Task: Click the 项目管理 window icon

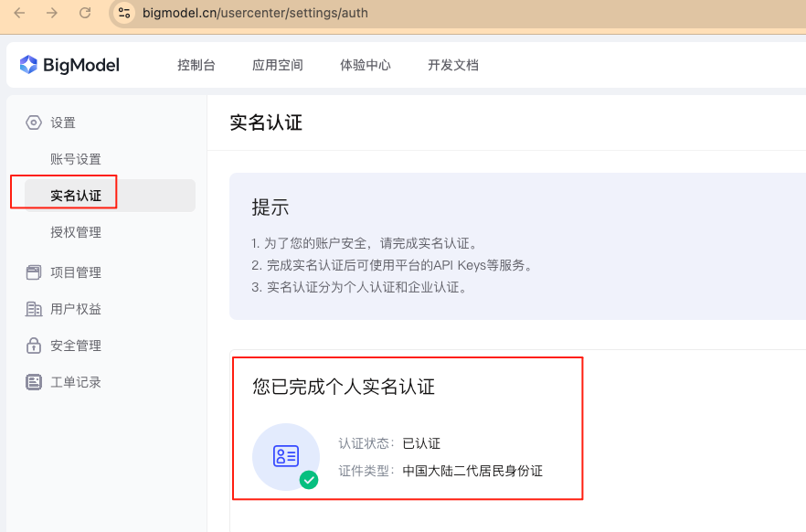Action: coord(34,272)
